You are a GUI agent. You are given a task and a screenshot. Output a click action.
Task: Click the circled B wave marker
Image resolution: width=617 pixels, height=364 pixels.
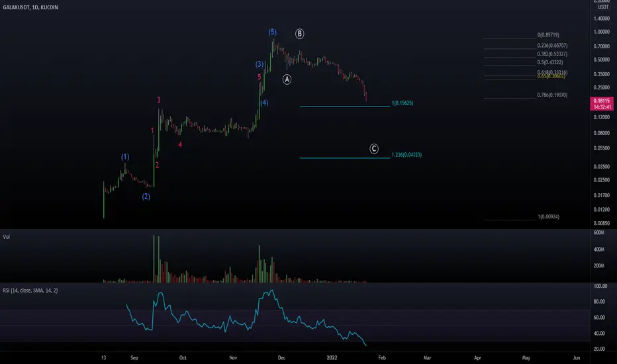coord(299,34)
